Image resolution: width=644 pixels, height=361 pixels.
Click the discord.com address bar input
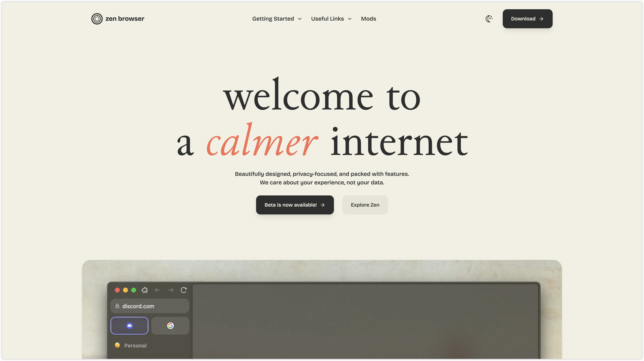pyautogui.click(x=150, y=306)
